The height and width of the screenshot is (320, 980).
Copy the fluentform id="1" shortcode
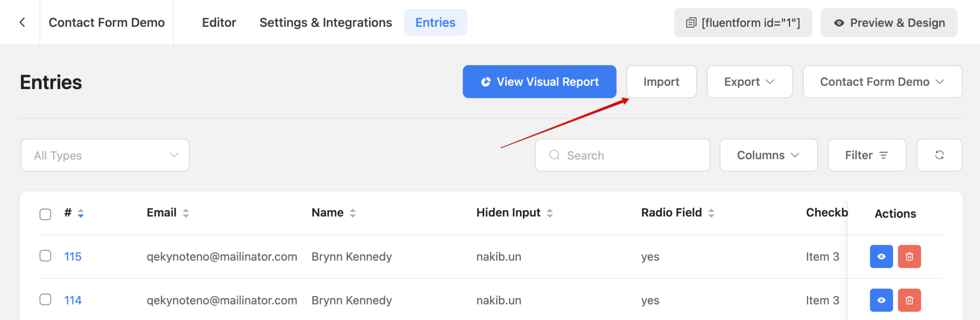(743, 23)
